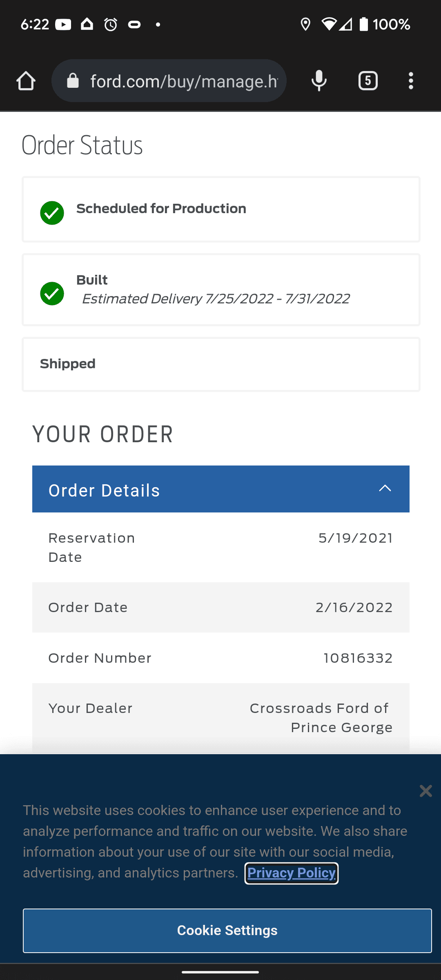The image size is (441, 980).
Task: Tap the Built status green checkmark
Action: coord(52,293)
